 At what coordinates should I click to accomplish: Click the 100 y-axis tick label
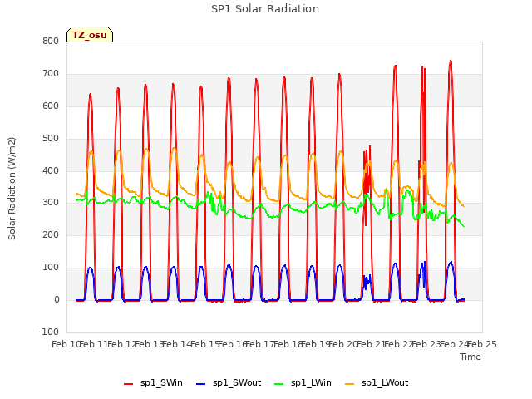(51, 268)
